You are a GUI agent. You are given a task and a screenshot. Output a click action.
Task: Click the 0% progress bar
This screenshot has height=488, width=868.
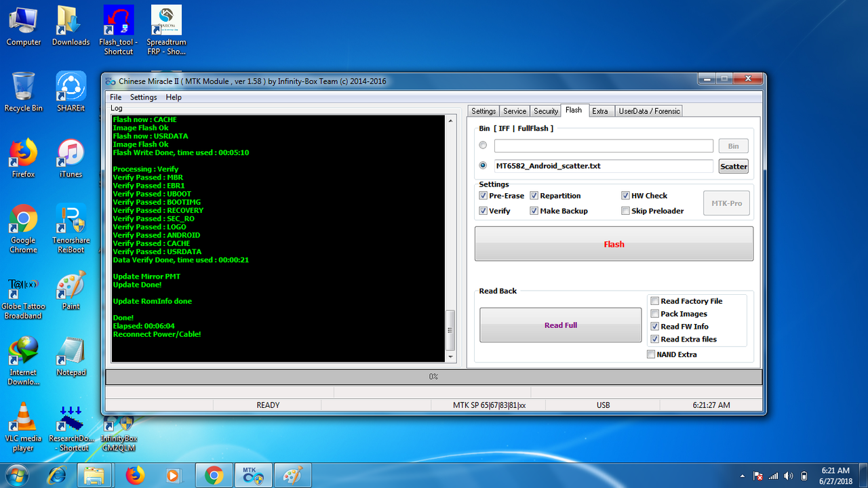433,377
